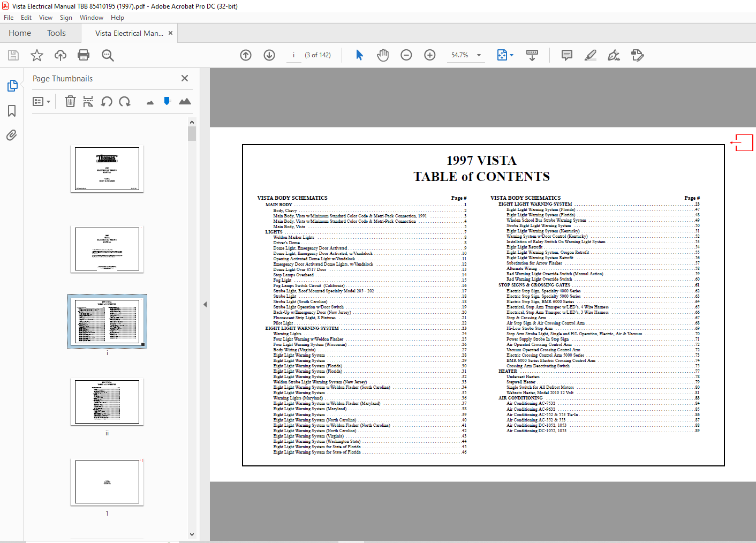The height and width of the screenshot is (543, 756).
Task: Open the Find text magnifier tool
Action: 108,55
